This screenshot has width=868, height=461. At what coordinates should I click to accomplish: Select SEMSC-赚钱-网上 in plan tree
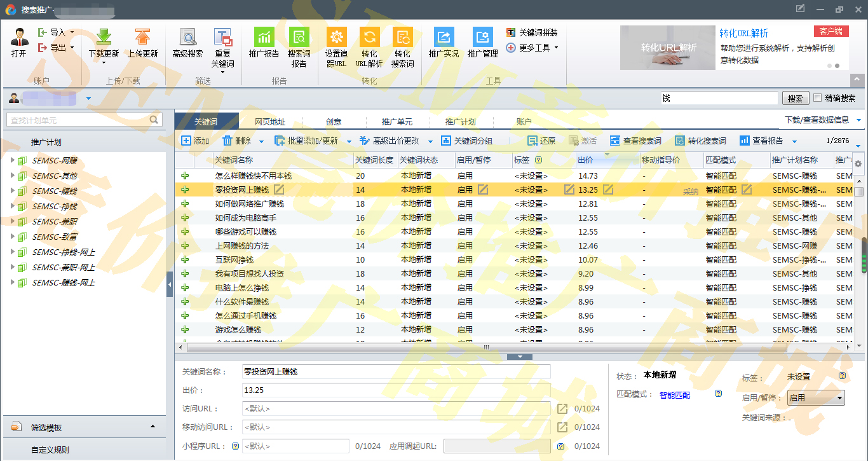(64, 282)
